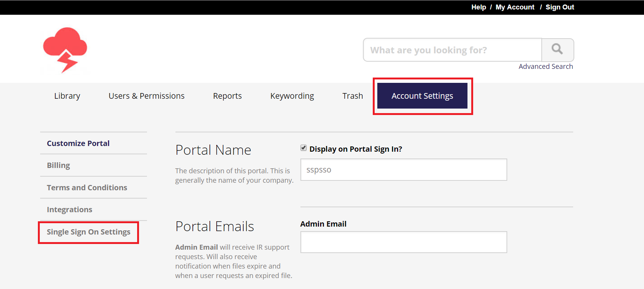Switch to the Reports tab
Viewport: 644px width, 289px height.
227,96
